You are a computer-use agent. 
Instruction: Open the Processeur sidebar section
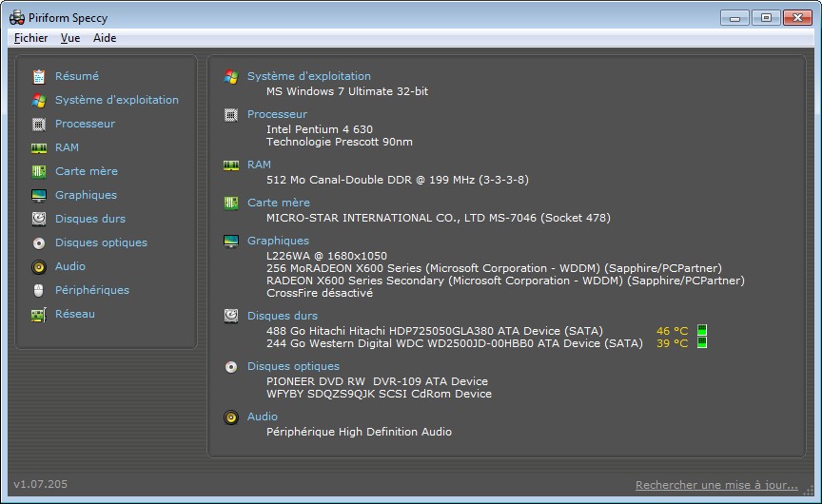[85, 124]
